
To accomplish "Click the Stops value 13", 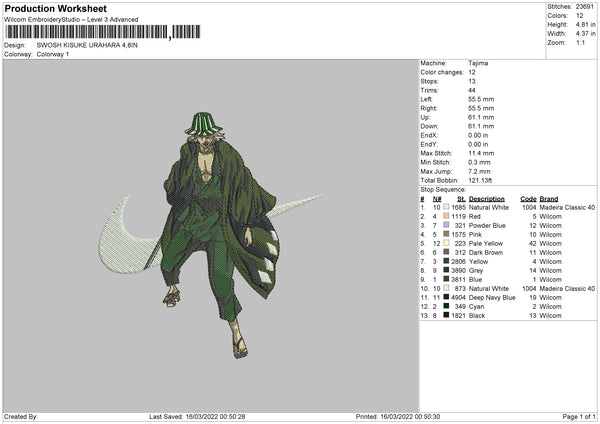I will 472,81.
